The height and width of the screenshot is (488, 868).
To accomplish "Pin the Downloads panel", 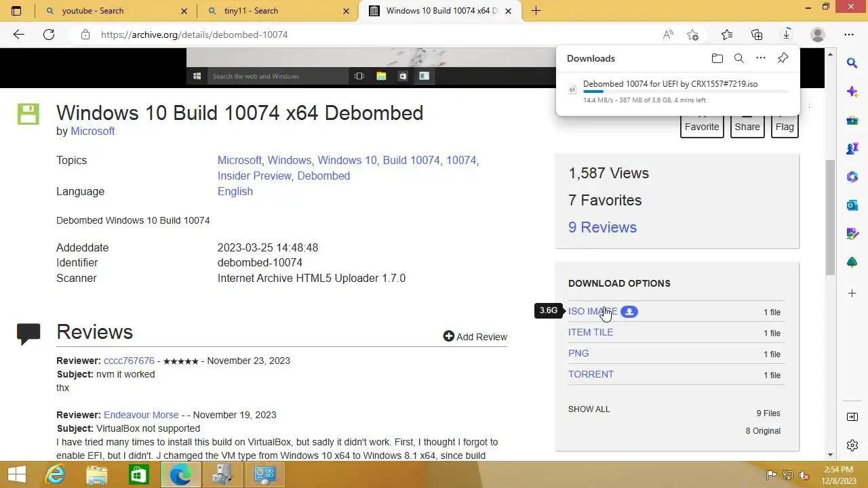I will pos(783,58).
